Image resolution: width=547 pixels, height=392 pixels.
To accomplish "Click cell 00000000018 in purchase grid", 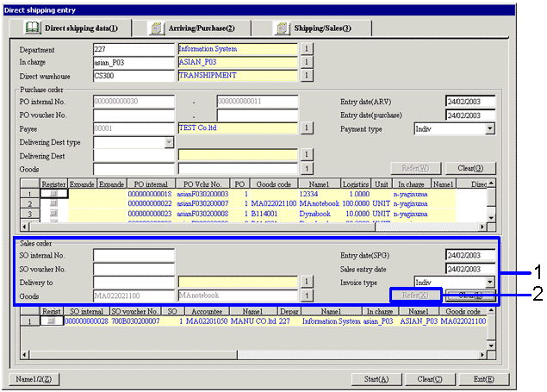I will click(150, 194).
